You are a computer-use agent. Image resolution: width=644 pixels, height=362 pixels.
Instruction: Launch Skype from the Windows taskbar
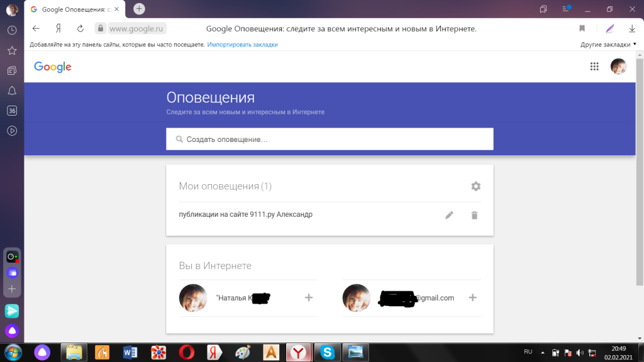click(327, 352)
